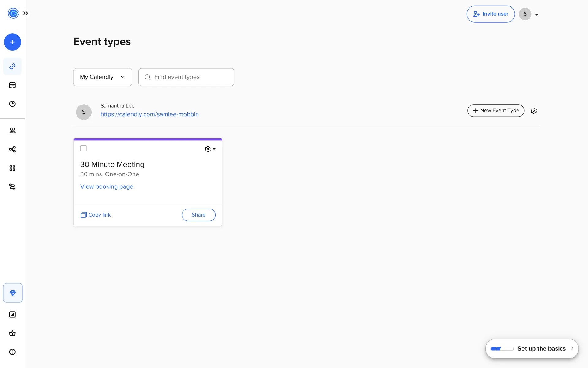Expand the sidebar with double chevron
Screen dimensions: 588x368
point(26,13)
